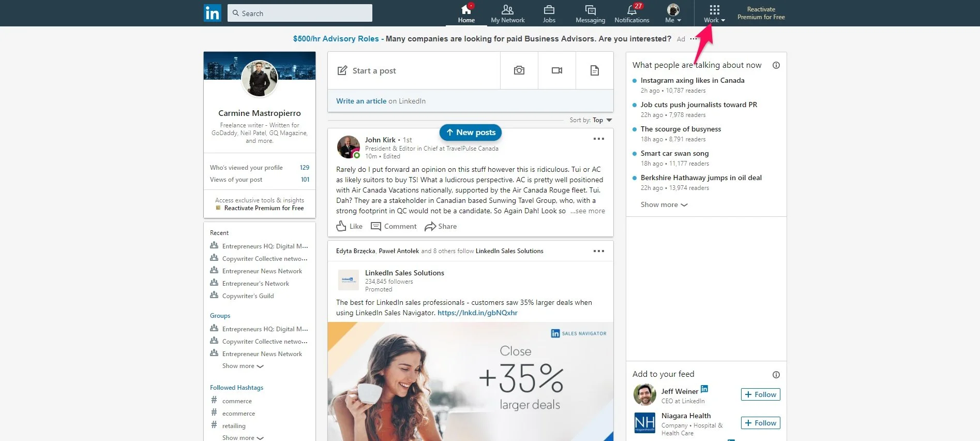The height and width of the screenshot is (441, 980).
Task: Open news item Berkshire Hathaway jumps in oil deal
Action: (701, 178)
